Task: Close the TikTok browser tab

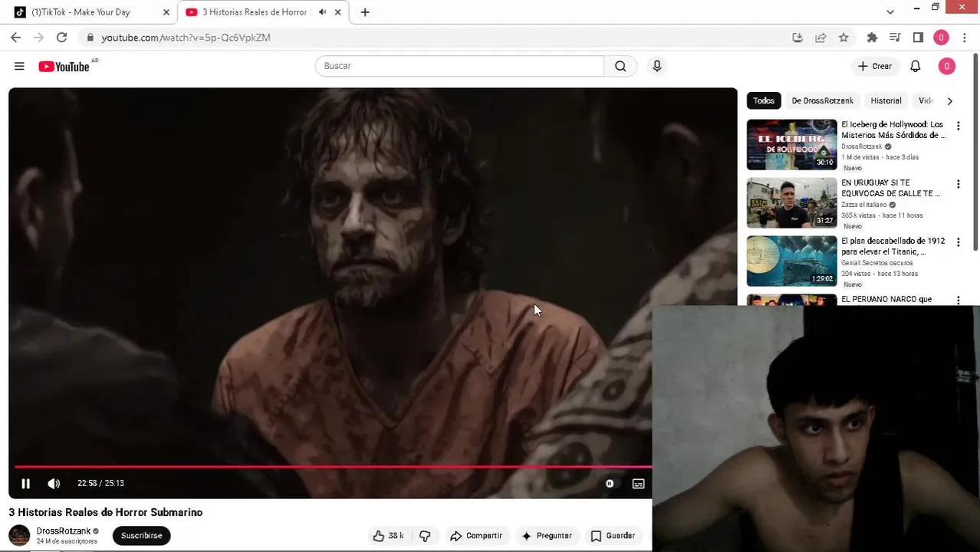Action: [166, 12]
